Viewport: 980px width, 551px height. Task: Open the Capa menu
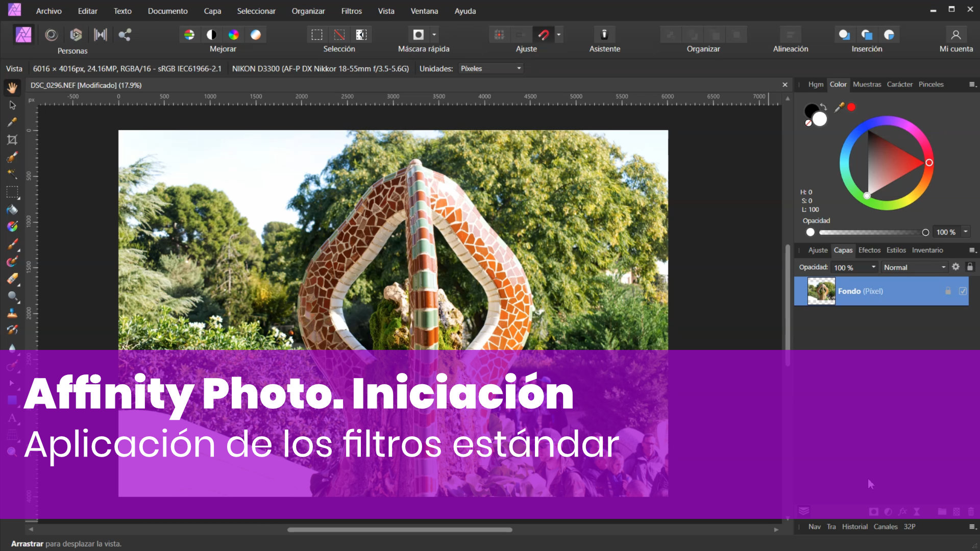coord(212,11)
